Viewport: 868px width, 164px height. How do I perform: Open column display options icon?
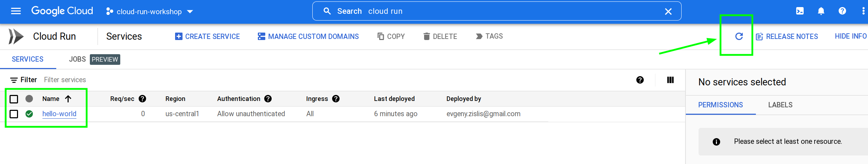[x=670, y=80]
